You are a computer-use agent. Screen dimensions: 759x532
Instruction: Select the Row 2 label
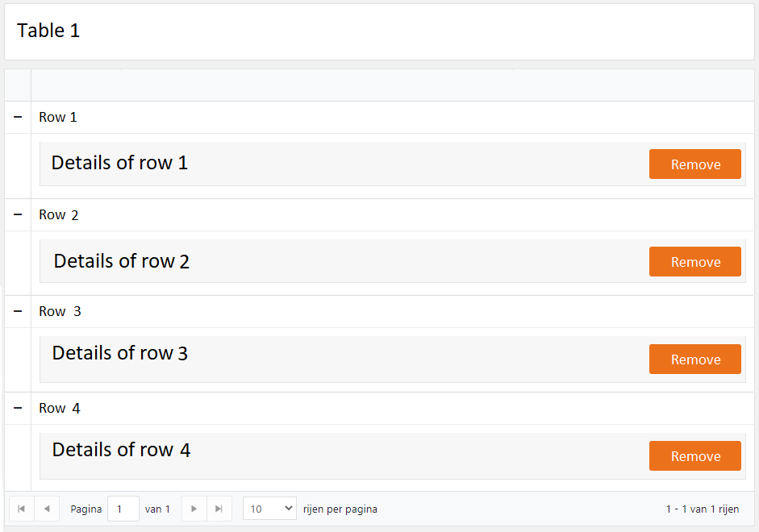click(59, 215)
